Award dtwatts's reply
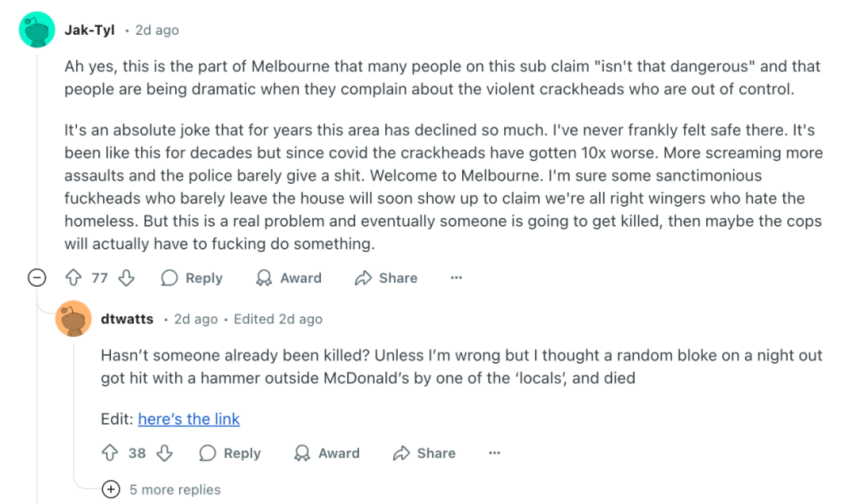The width and height of the screenshot is (856, 504). pos(327,453)
